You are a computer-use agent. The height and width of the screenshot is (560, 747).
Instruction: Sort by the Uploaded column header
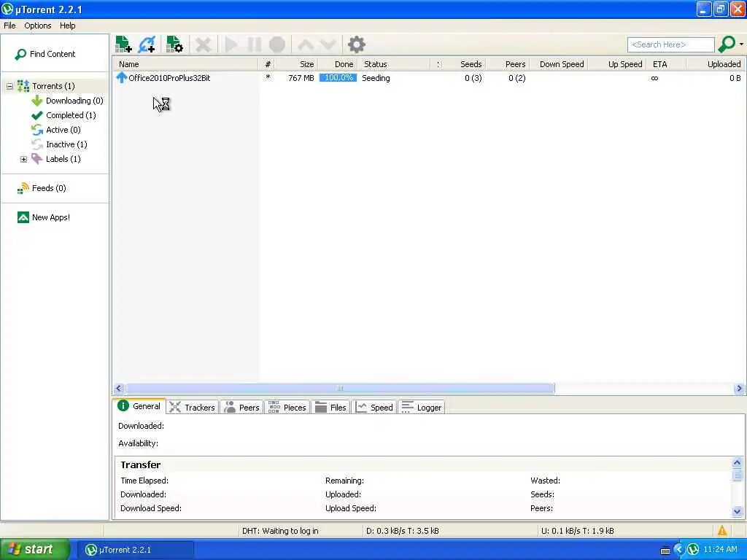715,64
